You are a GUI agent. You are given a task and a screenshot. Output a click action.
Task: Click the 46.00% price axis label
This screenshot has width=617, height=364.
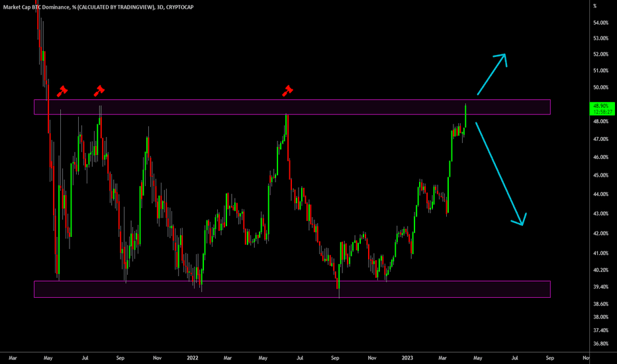coord(601,158)
